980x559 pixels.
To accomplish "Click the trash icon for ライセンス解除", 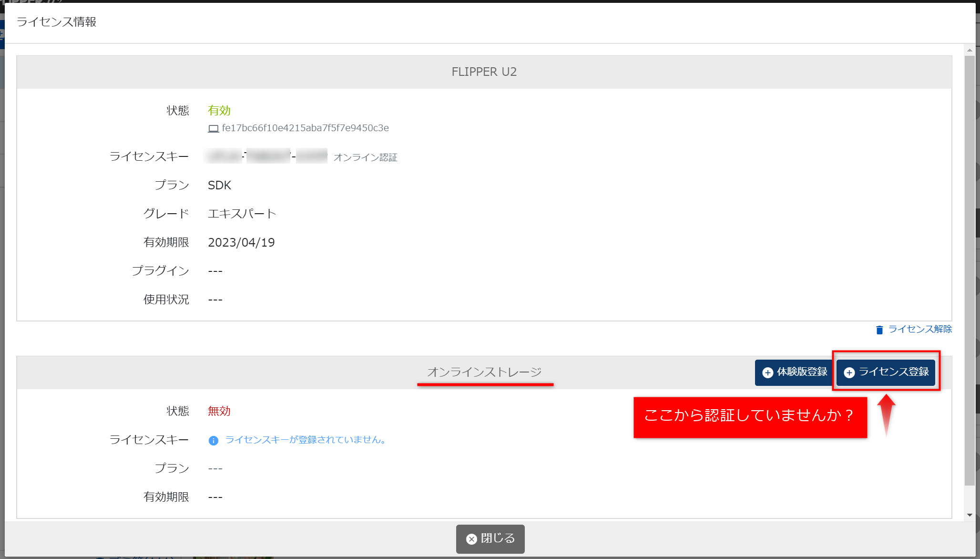I will (879, 330).
